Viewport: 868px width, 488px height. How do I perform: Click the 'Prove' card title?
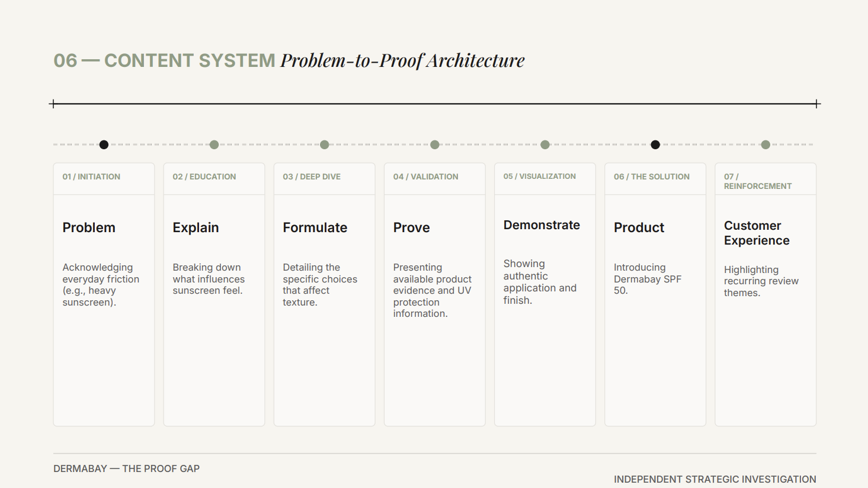411,227
